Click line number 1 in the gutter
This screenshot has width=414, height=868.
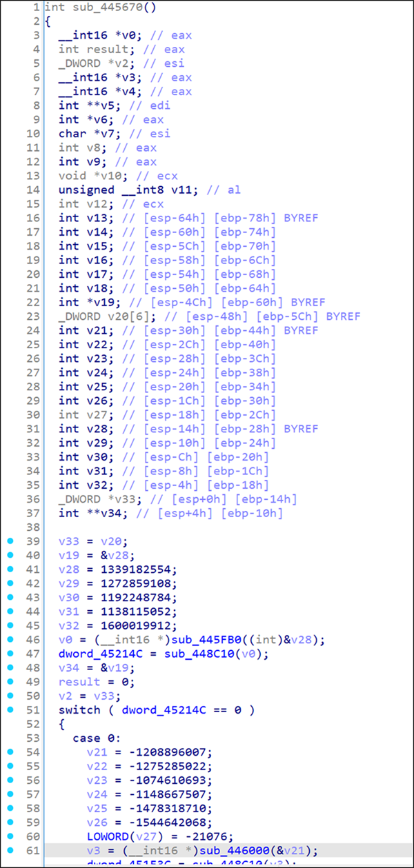(37, 7)
